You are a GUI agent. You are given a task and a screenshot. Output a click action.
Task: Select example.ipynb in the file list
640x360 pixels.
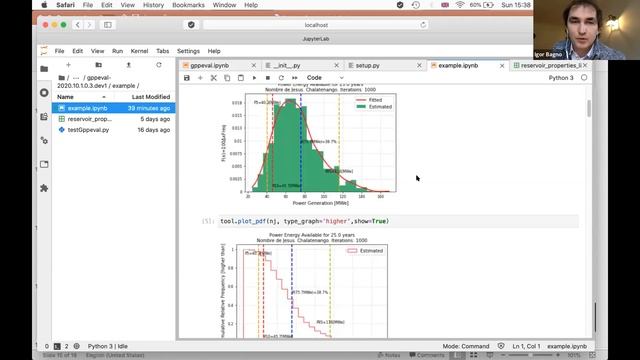coord(113,108)
